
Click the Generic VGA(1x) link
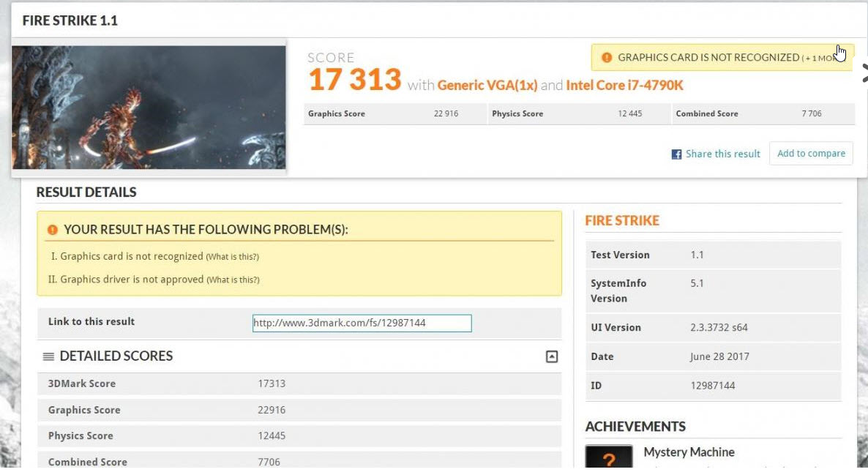[x=487, y=85]
